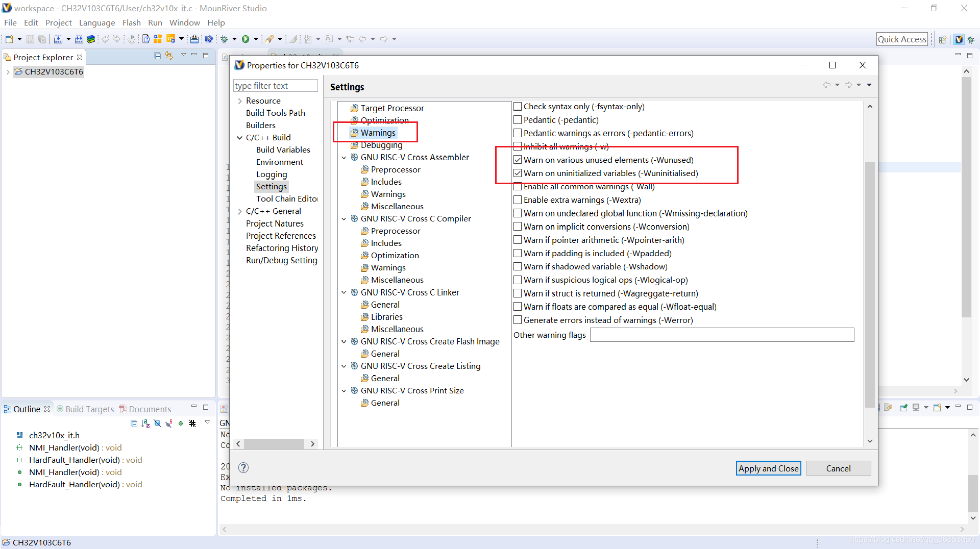The image size is (980, 549).
Task: Click the External Tools brush icon
Action: click(x=269, y=39)
